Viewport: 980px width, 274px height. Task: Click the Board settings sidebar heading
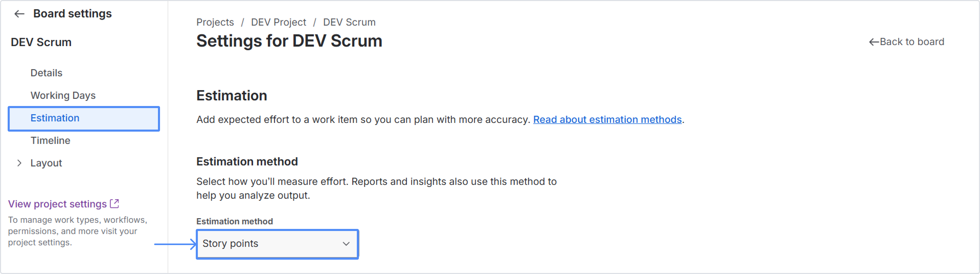[x=72, y=14]
